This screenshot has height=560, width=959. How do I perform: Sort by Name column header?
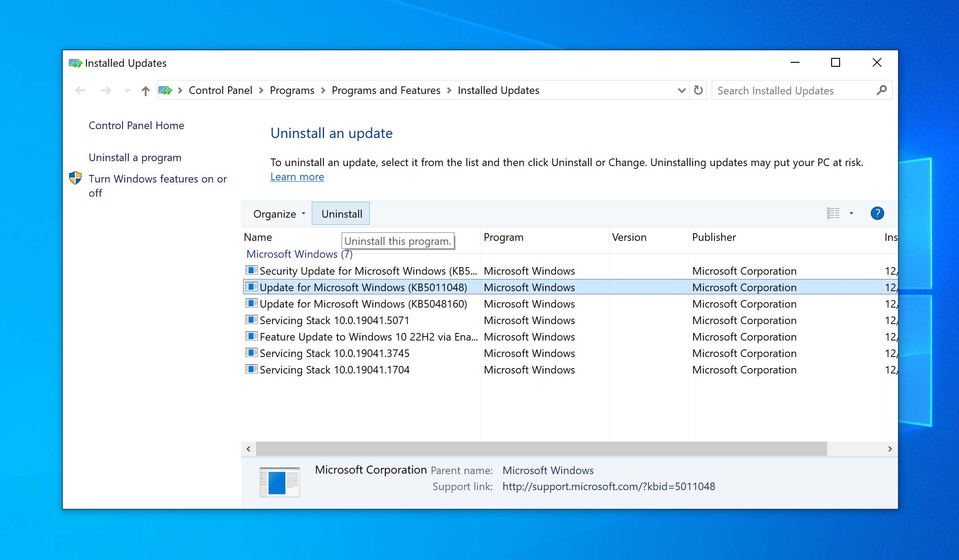click(258, 237)
